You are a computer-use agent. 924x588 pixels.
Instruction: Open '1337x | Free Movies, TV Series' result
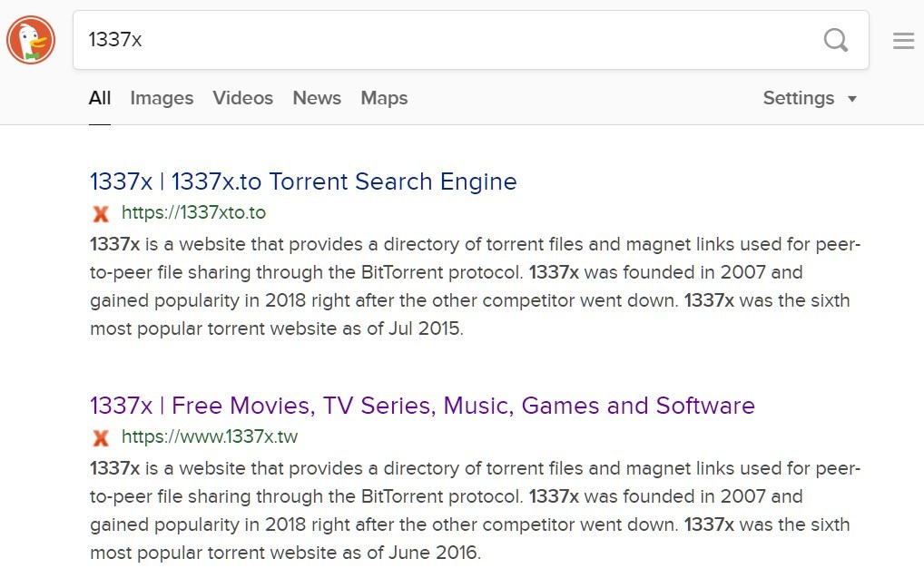(422, 406)
